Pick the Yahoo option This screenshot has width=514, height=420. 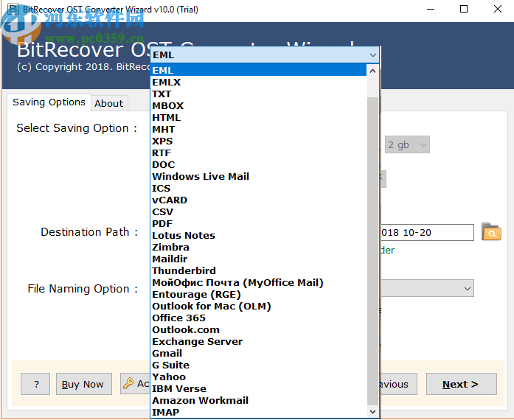point(258,377)
